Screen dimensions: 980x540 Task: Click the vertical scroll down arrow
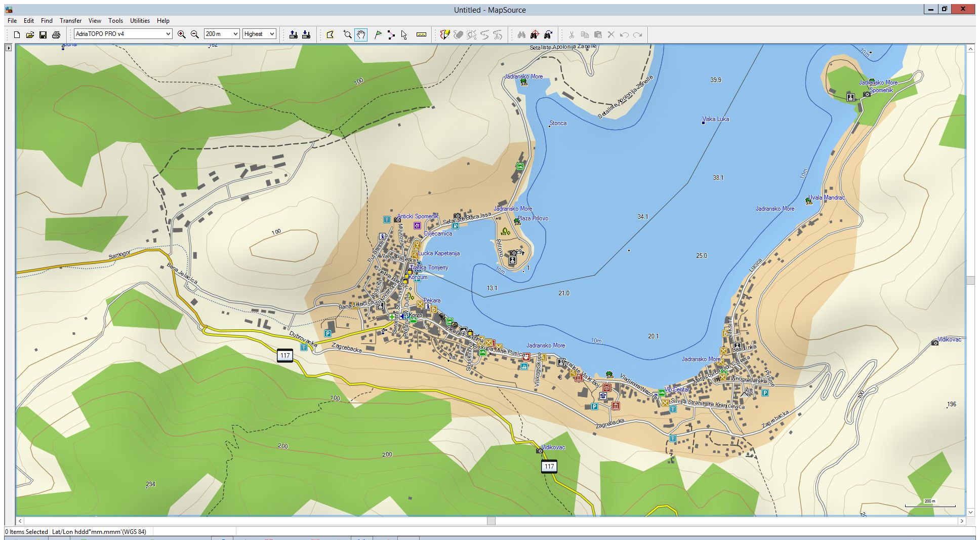(x=970, y=512)
